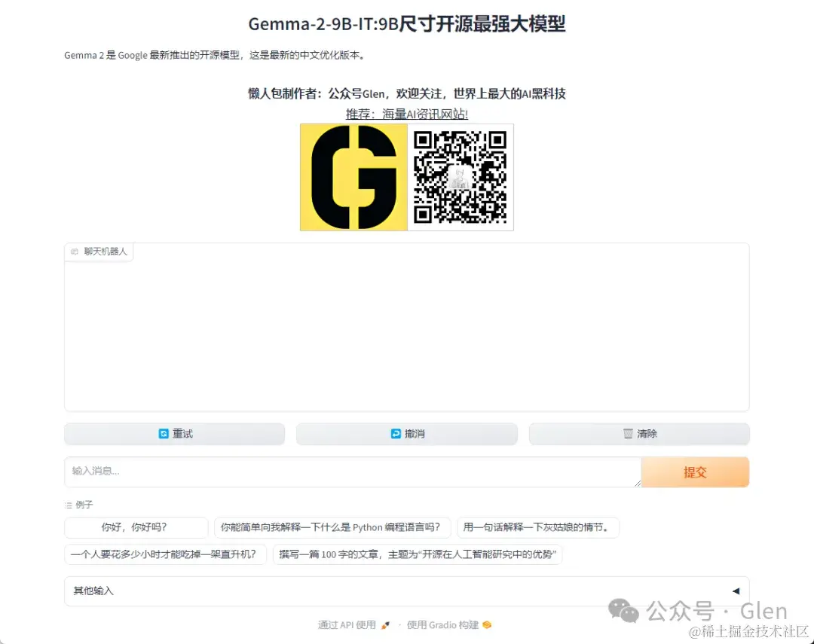The height and width of the screenshot is (644, 814).
Task: Click the Gradio logo icon in the footer
Action: coord(486,625)
